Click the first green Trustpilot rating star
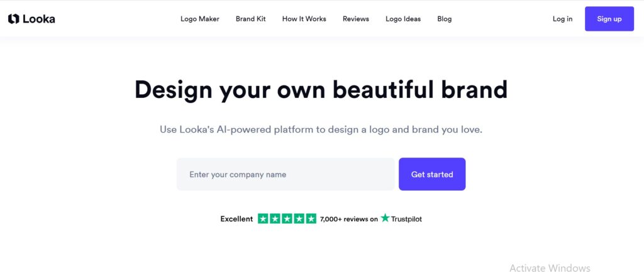 coord(263,219)
